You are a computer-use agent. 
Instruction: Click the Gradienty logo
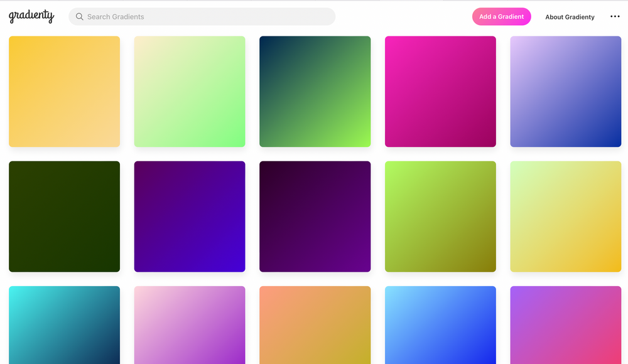(31, 16)
